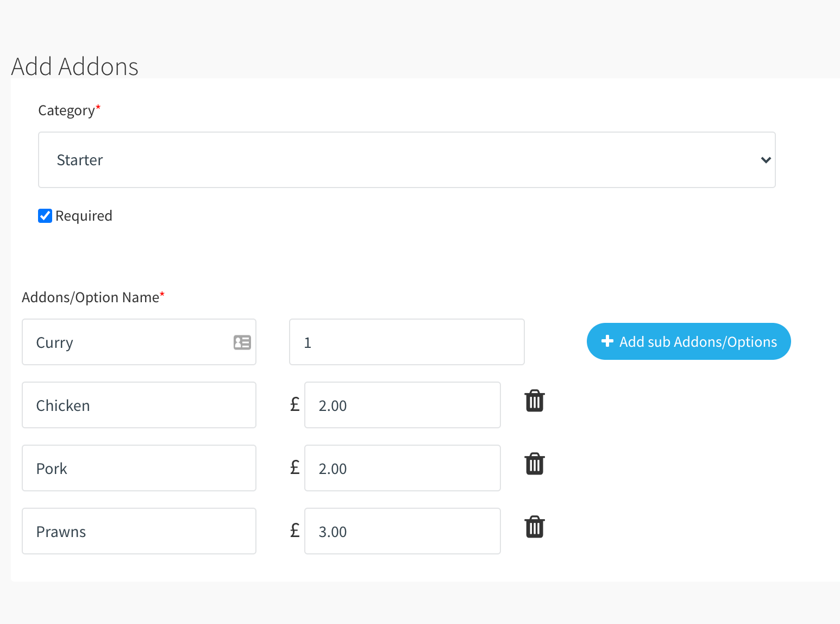Edit the Chicken option name field
Viewport: 840px width, 624px height.
pyautogui.click(x=139, y=405)
